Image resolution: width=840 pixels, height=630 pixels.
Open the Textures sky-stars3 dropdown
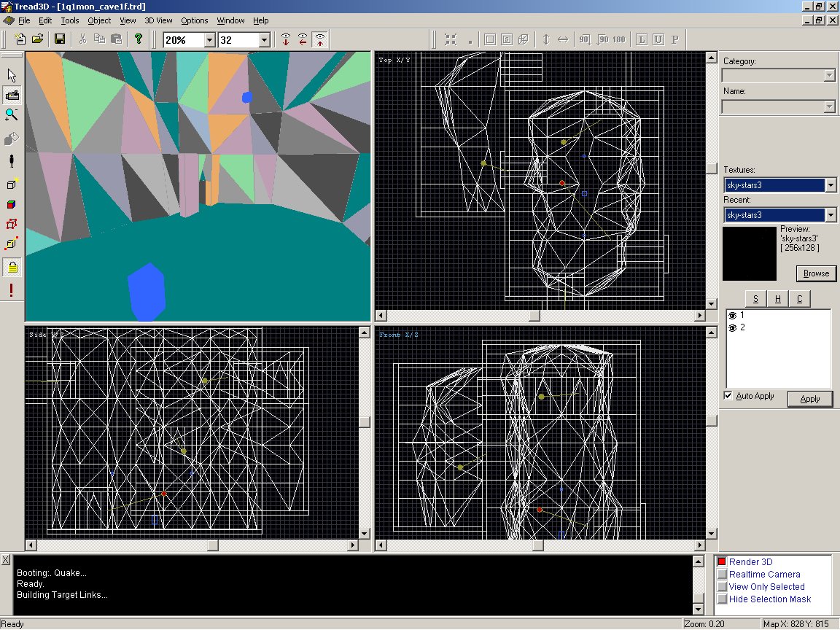[x=831, y=185]
